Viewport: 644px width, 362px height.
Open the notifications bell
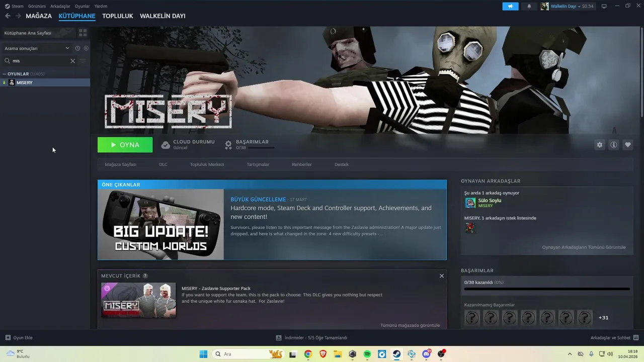pyautogui.click(x=529, y=6)
